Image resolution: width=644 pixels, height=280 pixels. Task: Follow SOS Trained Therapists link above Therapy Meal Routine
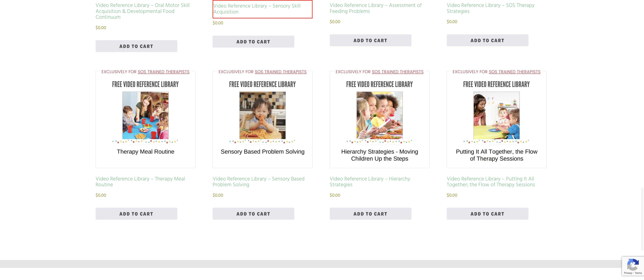tap(164, 72)
